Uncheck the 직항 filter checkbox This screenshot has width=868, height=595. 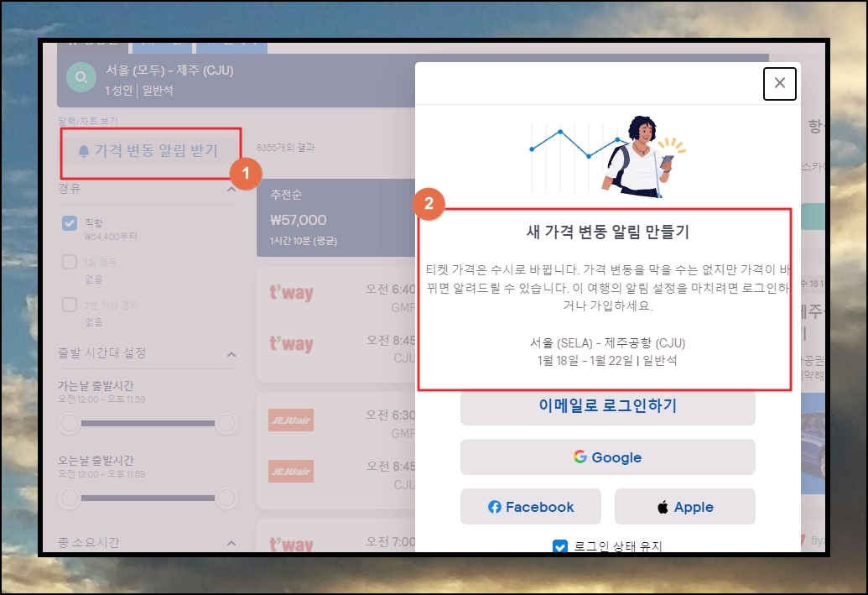pyautogui.click(x=70, y=222)
